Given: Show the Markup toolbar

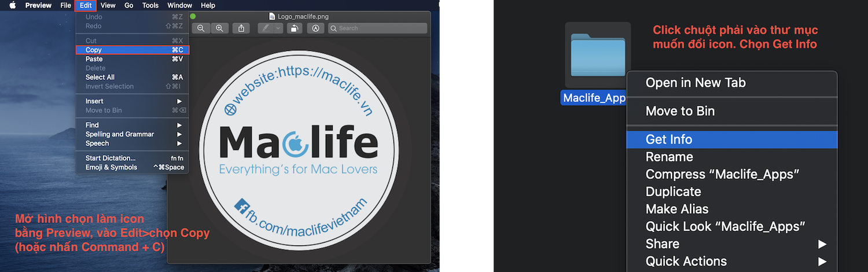Looking at the screenshot, I should [x=315, y=28].
